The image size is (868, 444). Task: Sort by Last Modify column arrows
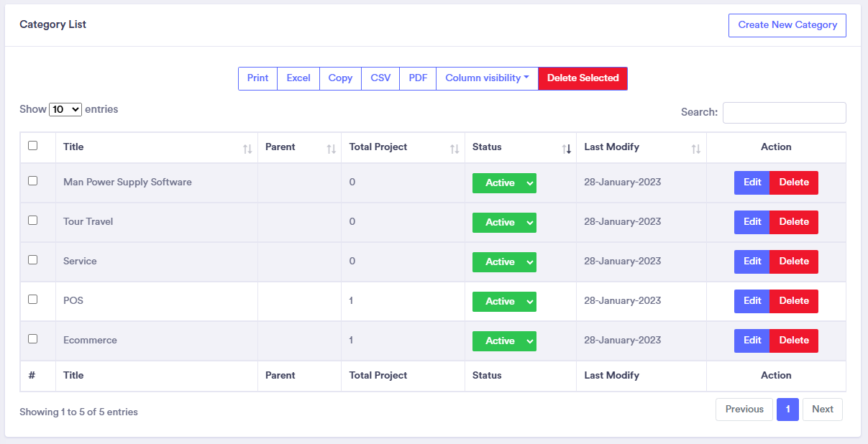tap(695, 149)
